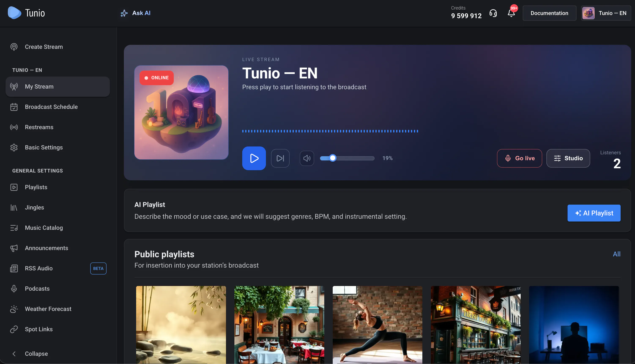Screen dimensions: 635x364
Task: Click the Tunio logo icon
Action: 14,13
